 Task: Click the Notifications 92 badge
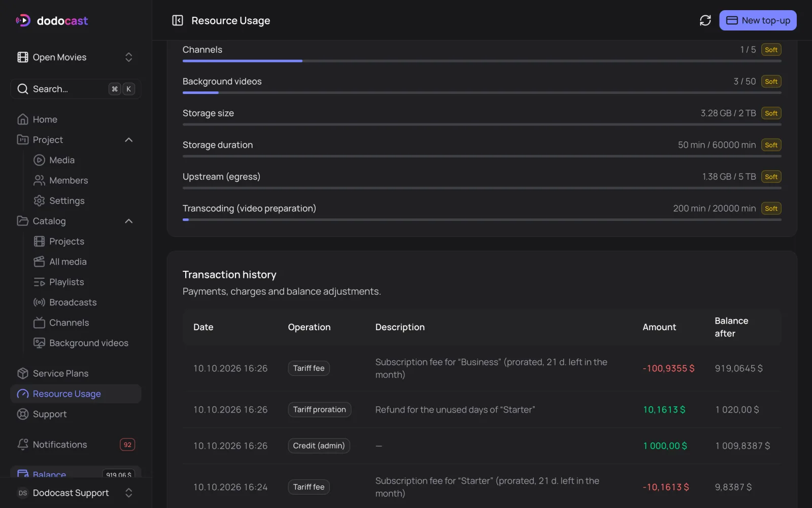[127, 444]
